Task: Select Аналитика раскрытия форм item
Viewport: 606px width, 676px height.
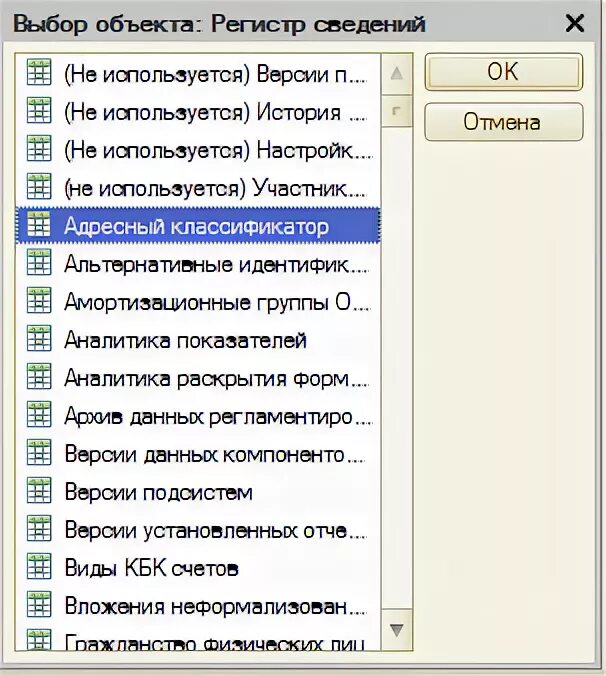Action: pyautogui.click(x=198, y=377)
